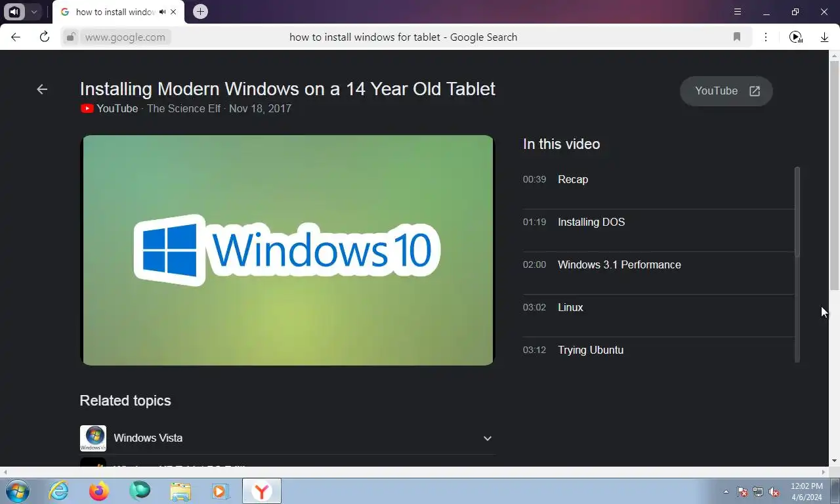Click the network tray icon
The height and width of the screenshot is (504, 840).
pyautogui.click(x=758, y=492)
